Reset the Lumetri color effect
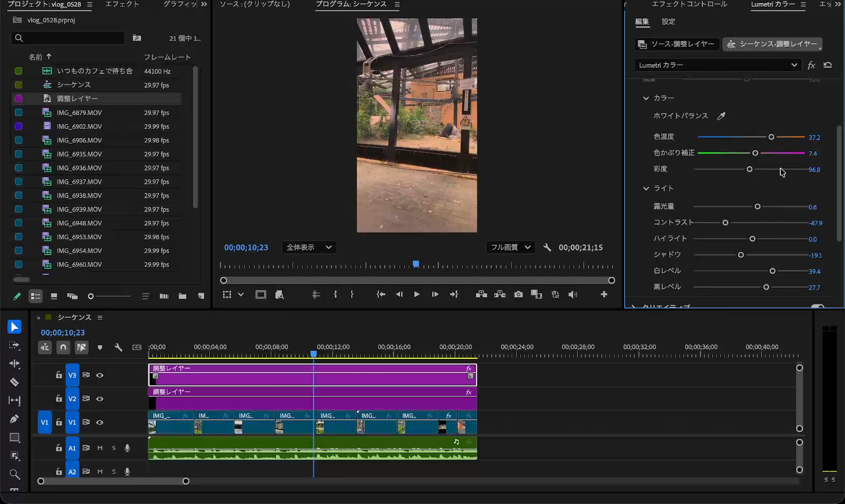This screenshot has width=845, height=504. (x=828, y=65)
